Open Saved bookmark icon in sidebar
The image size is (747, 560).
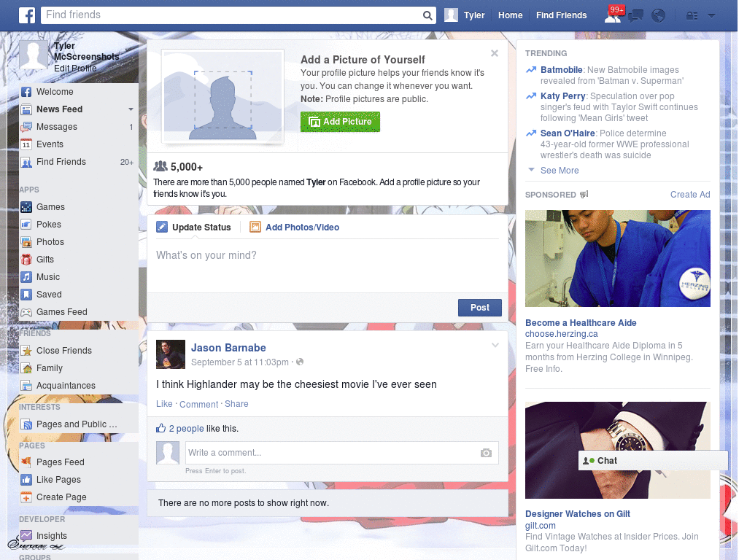[x=27, y=295]
